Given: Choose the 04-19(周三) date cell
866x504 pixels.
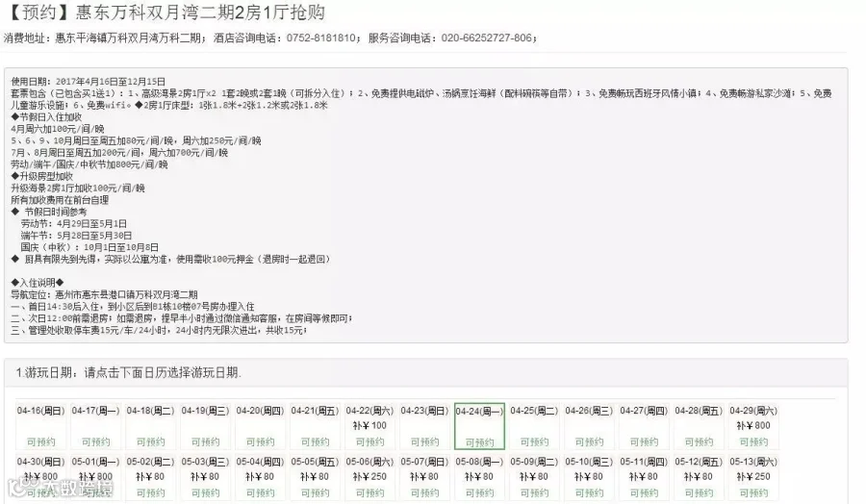Looking at the screenshot, I should pyautogui.click(x=205, y=426).
